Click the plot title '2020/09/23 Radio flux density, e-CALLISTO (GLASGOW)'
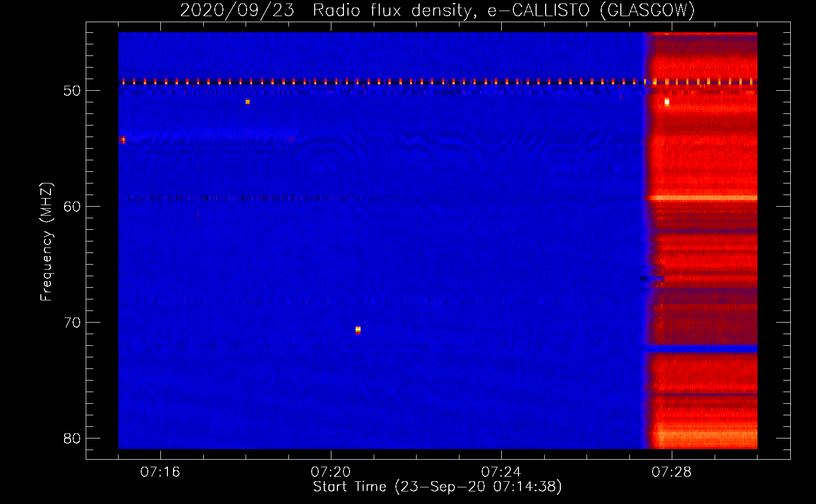The width and height of the screenshot is (816, 504). 437,10
